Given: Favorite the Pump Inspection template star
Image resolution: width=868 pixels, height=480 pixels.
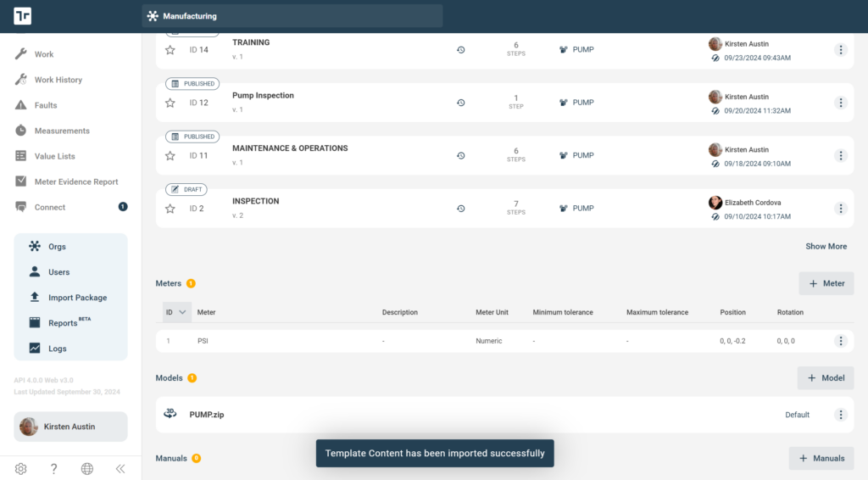Looking at the screenshot, I should [170, 103].
